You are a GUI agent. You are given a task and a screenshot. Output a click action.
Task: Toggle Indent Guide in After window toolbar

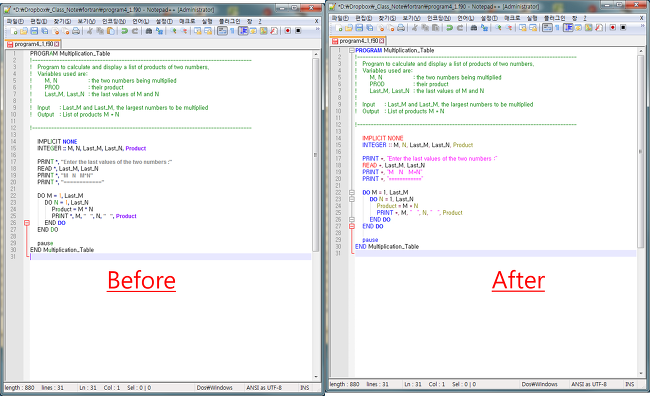[x=568, y=28]
